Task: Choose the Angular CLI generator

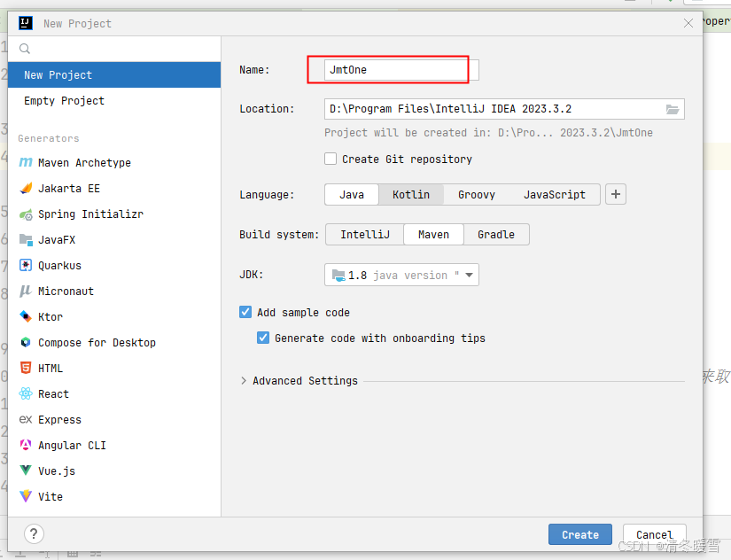Action: 72,446
